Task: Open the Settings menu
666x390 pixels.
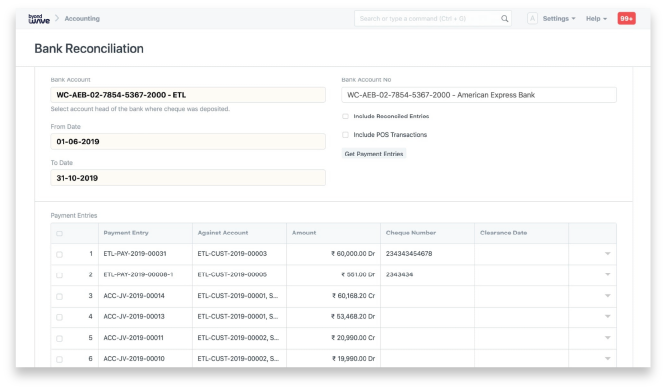Action: [559, 19]
